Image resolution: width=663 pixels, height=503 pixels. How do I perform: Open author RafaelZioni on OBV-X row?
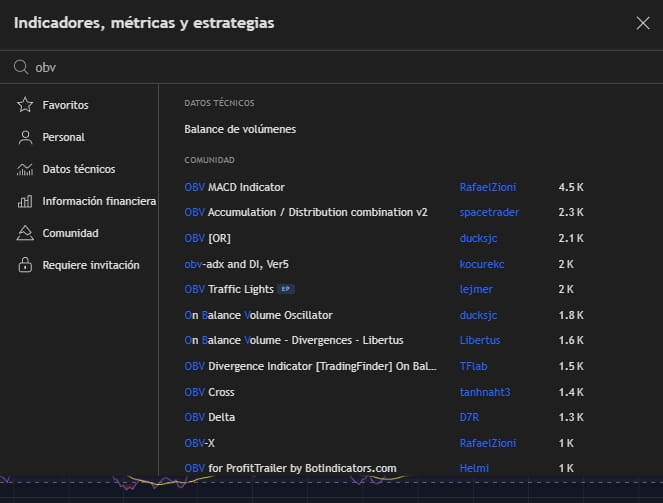pyautogui.click(x=488, y=443)
